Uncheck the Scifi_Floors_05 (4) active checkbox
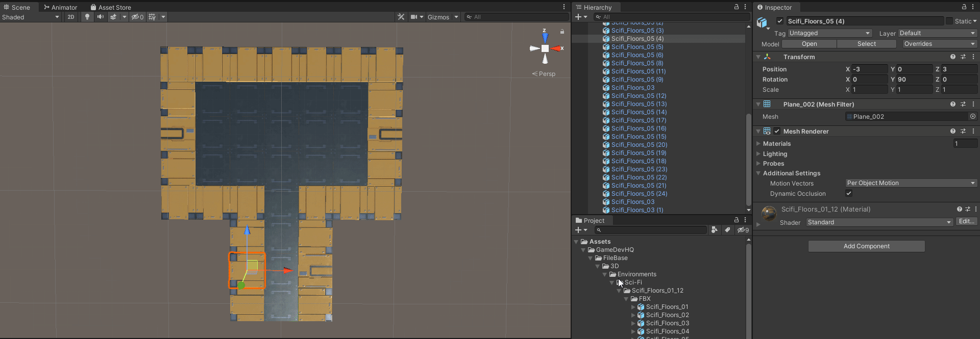Screen dimensions: 980x339 (x=780, y=21)
